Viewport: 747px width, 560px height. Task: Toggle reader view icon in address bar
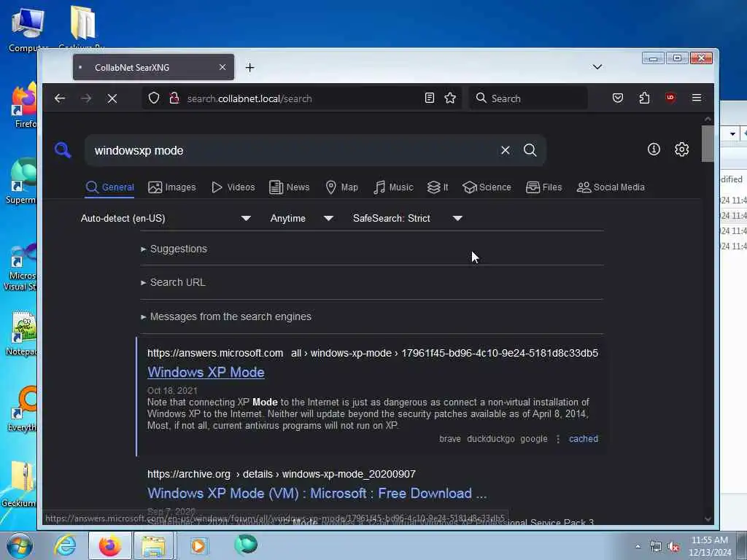429,98
